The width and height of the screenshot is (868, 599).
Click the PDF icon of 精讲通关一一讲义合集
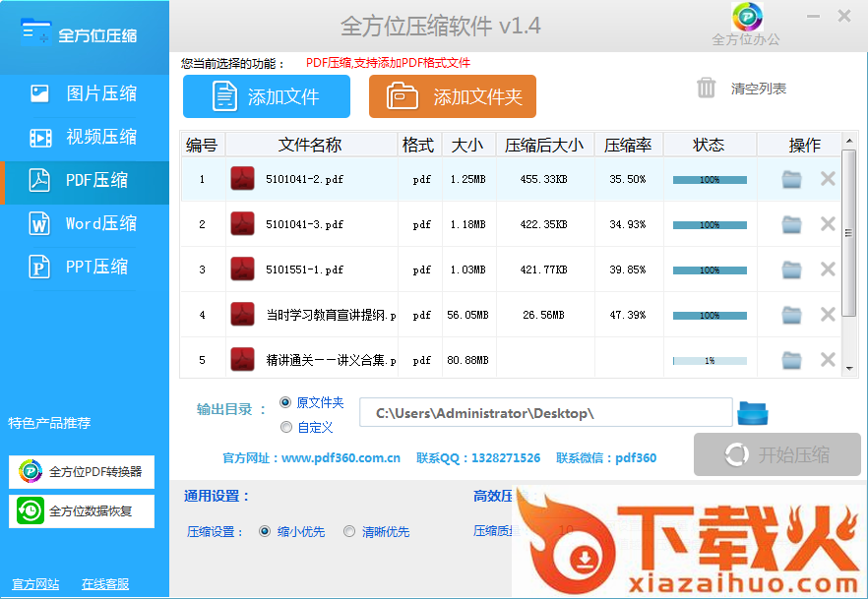click(242, 360)
